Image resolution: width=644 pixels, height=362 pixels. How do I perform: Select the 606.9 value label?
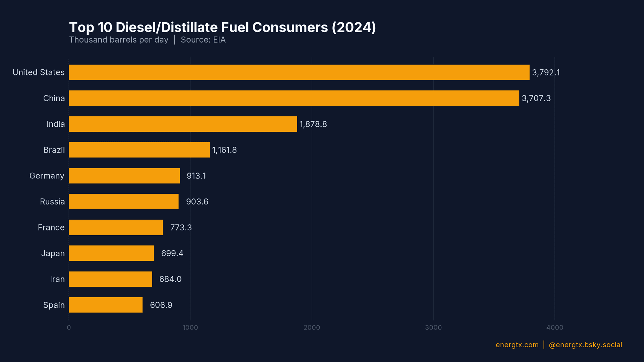tap(161, 305)
